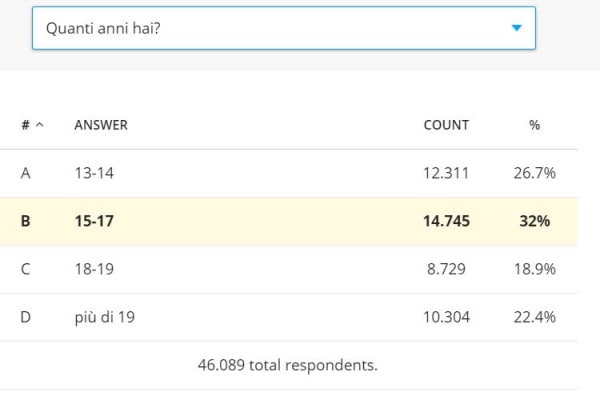Click the blue dropdown arrow icon
This screenshot has width=600, height=400.
coord(516,28)
